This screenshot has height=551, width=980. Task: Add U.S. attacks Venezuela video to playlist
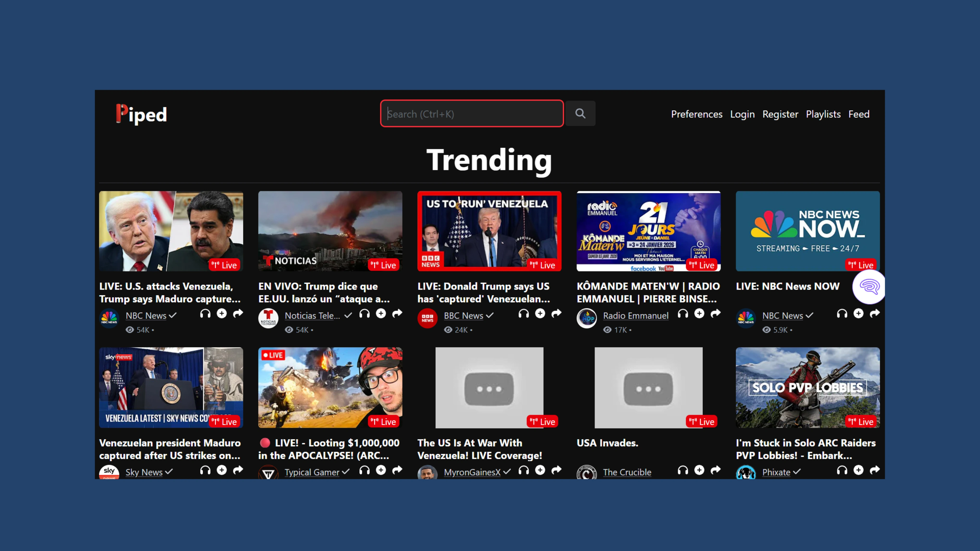[x=222, y=313]
